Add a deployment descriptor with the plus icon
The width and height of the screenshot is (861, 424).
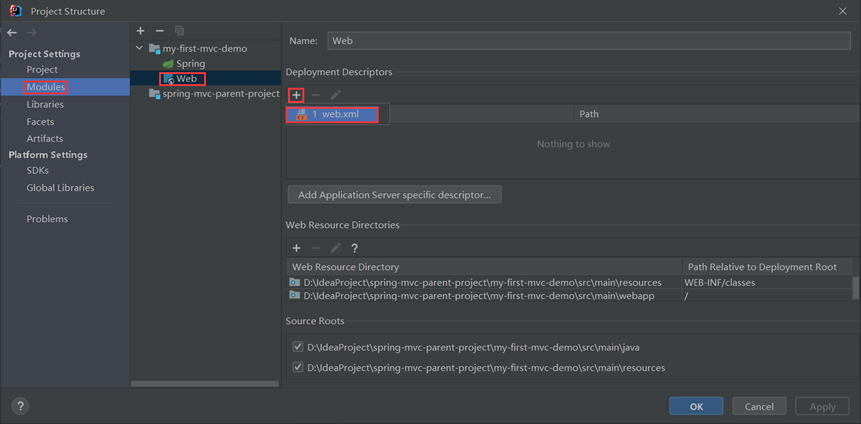pyautogui.click(x=296, y=95)
